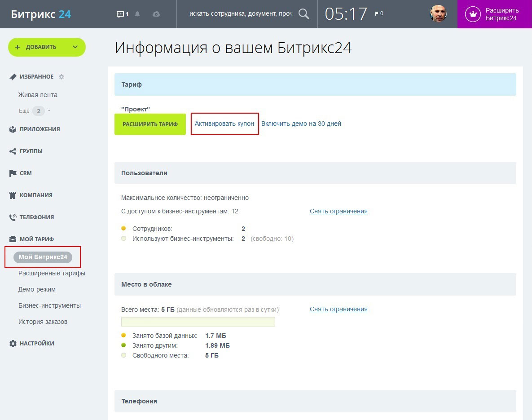Open Демо-режим submenu item
This screenshot has height=420, width=532.
point(37,289)
